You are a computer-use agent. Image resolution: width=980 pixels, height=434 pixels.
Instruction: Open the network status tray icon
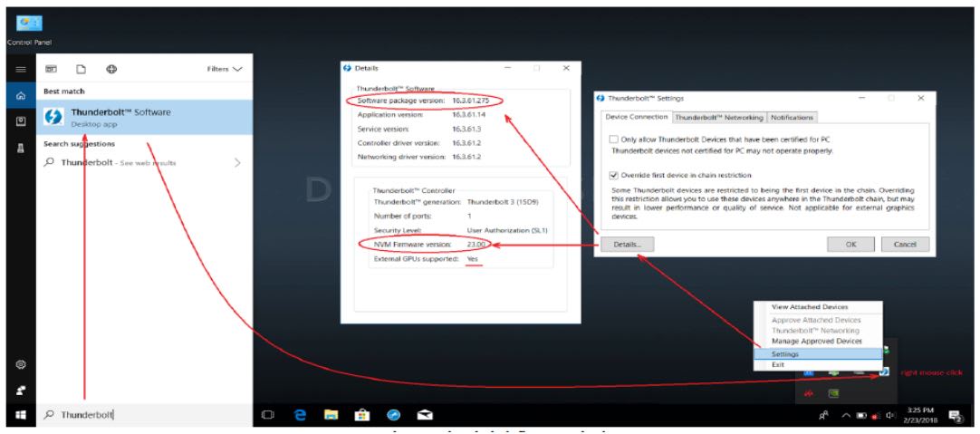click(876, 415)
